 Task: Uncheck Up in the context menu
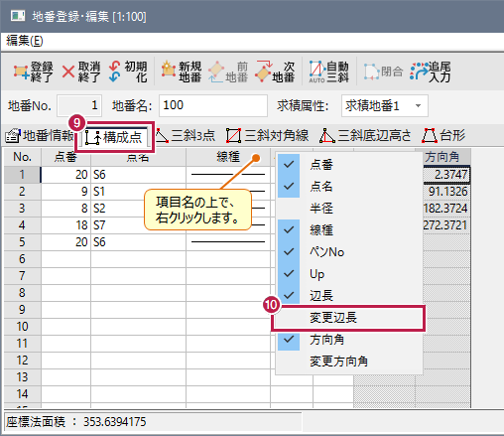[349, 274]
